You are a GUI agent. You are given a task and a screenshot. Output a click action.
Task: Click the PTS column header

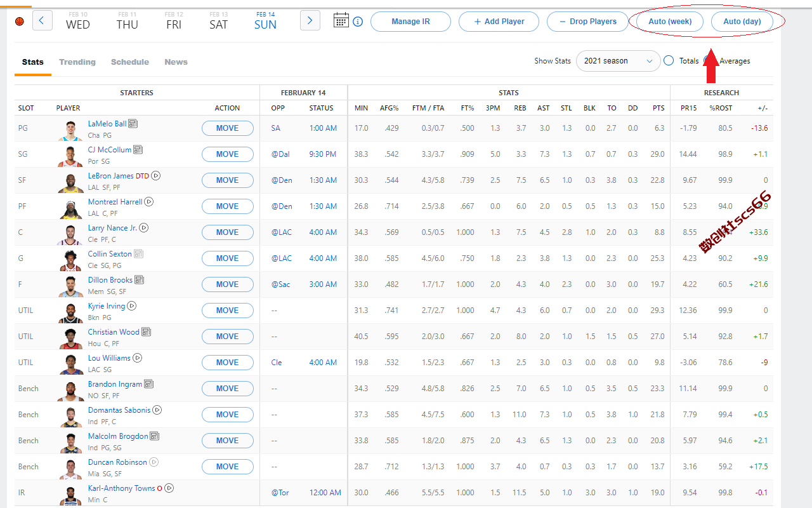pos(658,109)
